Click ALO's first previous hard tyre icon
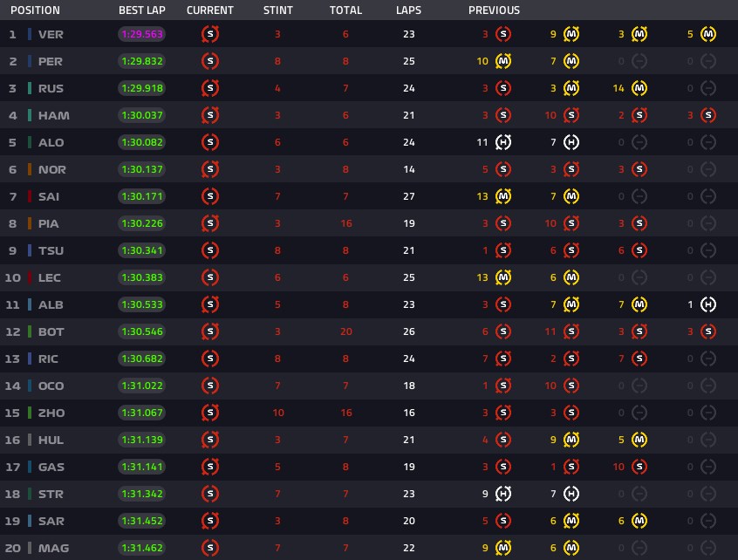This screenshot has height=560, width=738. [x=503, y=142]
